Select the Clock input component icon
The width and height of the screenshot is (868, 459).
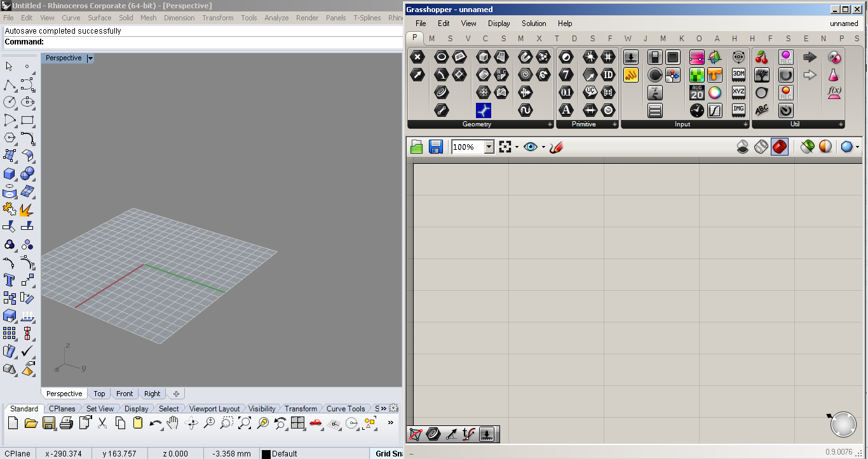pos(697,110)
